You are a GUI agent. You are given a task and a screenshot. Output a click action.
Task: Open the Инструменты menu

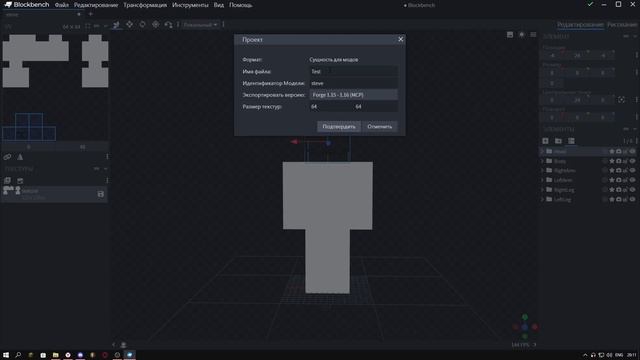(x=190, y=5)
